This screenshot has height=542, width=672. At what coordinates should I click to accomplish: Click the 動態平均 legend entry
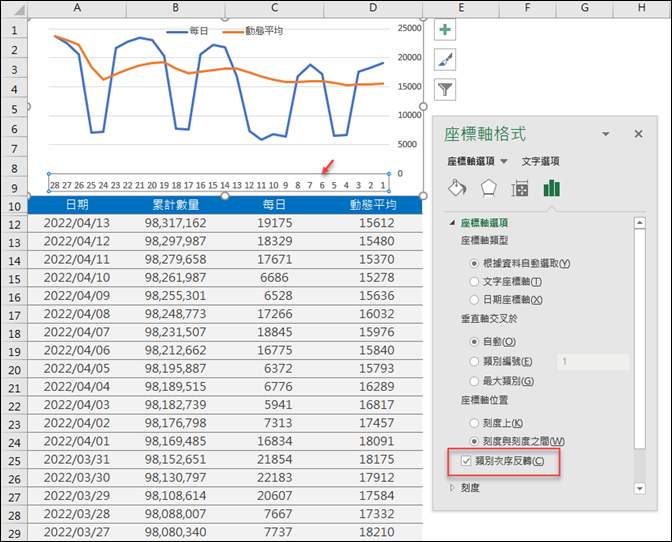pos(253,31)
